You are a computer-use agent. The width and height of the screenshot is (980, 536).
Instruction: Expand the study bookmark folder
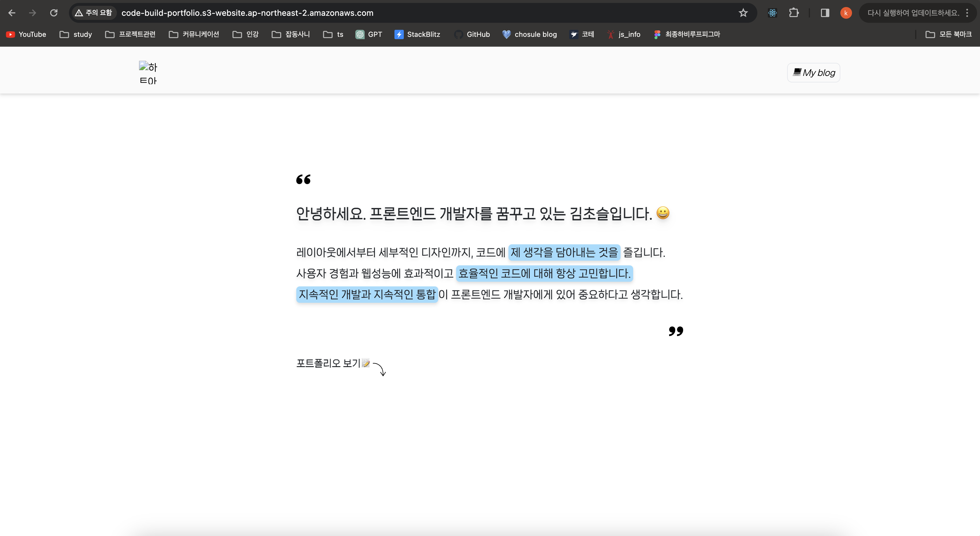tap(76, 34)
